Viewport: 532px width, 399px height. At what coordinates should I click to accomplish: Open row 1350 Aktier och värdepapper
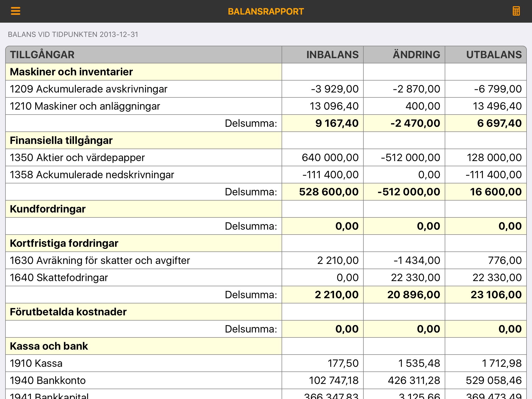(266, 157)
